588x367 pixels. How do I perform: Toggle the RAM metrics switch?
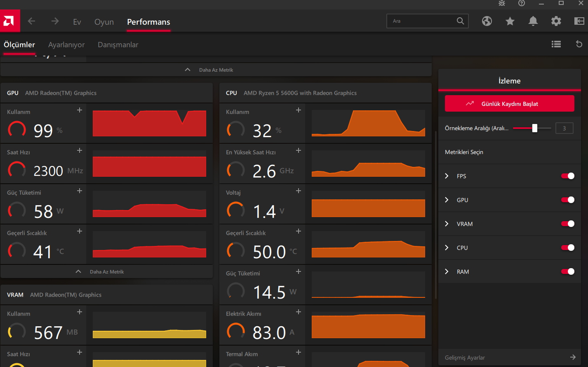(567, 272)
